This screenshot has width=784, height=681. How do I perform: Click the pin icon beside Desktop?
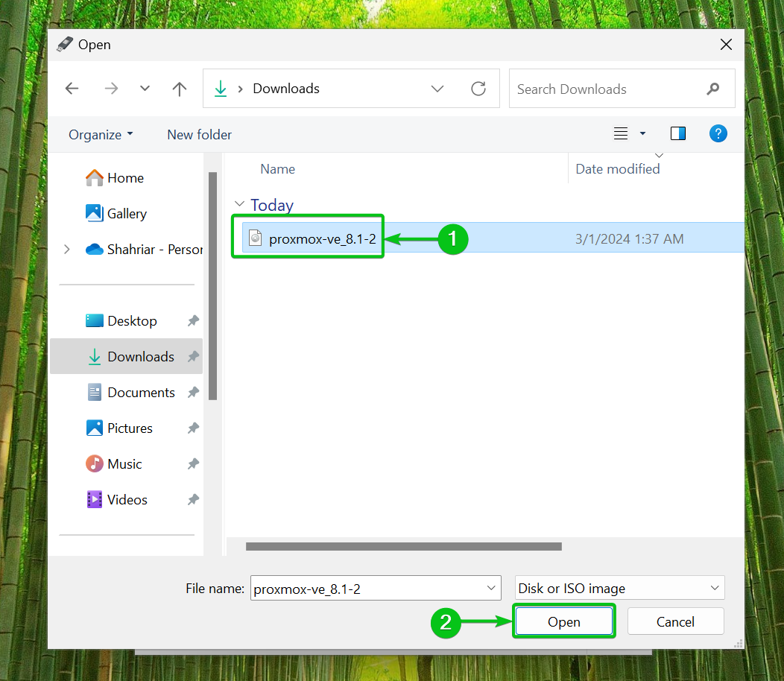tap(193, 320)
